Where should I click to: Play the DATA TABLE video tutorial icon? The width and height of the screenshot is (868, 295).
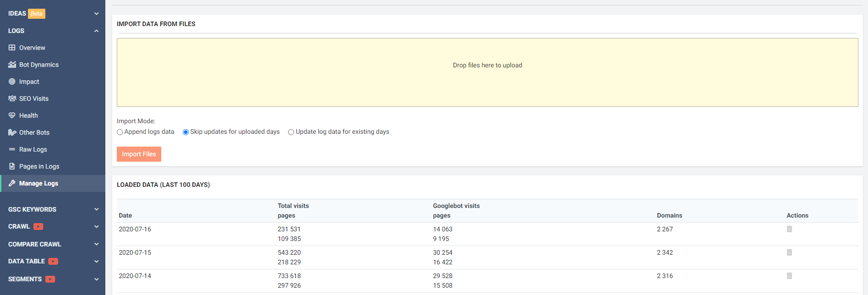(x=53, y=261)
